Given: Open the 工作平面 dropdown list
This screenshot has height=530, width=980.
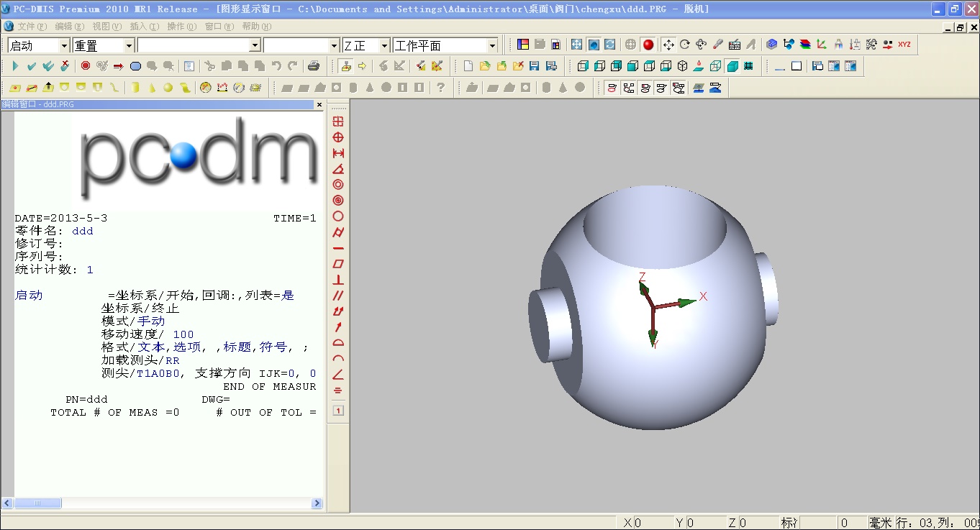Looking at the screenshot, I should click(492, 45).
